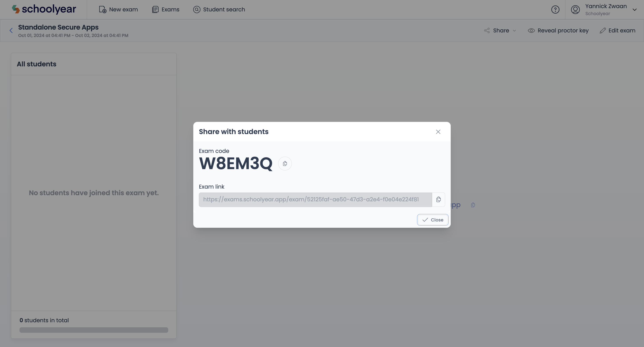Dismiss the dialog with the X icon
The height and width of the screenshot is (347, 644).
(438, 132)
